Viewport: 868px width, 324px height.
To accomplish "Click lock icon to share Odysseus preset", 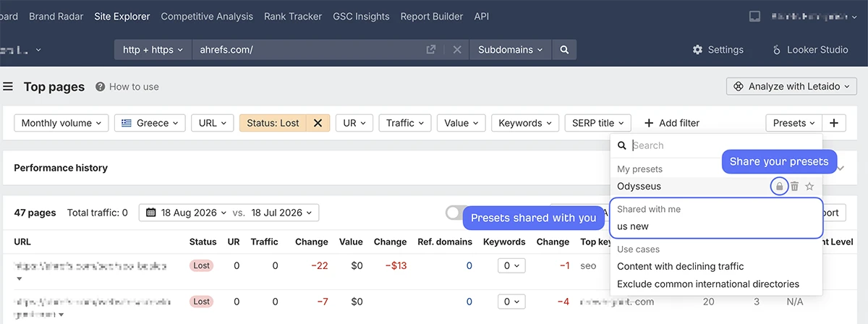I will tap(779, 186).
